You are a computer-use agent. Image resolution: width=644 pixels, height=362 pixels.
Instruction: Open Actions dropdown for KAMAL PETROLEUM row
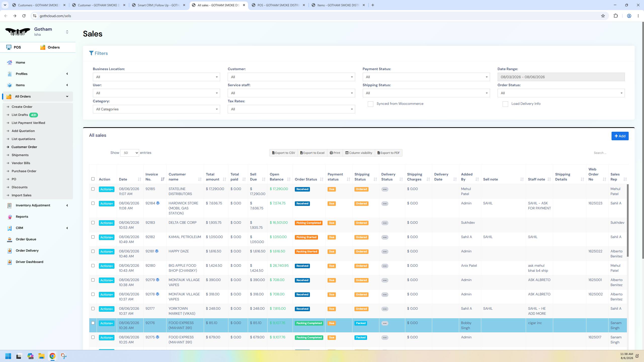click(x=106, y=237)
